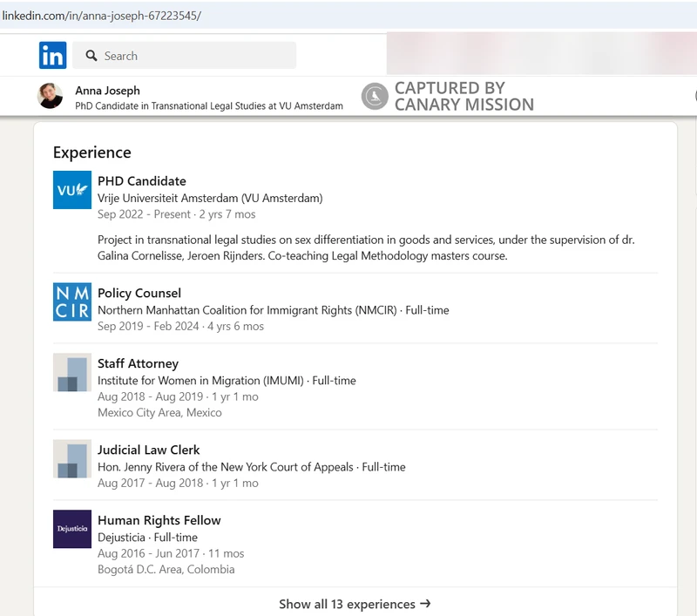Click 'Hon. Jenny Rivera of the New York Court of Appeals'
This screenshot has width=697, height=616.
click(x=226, y=467)
